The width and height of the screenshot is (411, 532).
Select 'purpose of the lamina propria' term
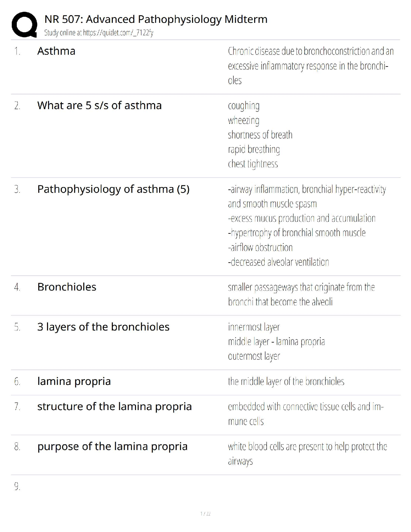[x=112, y=446]
